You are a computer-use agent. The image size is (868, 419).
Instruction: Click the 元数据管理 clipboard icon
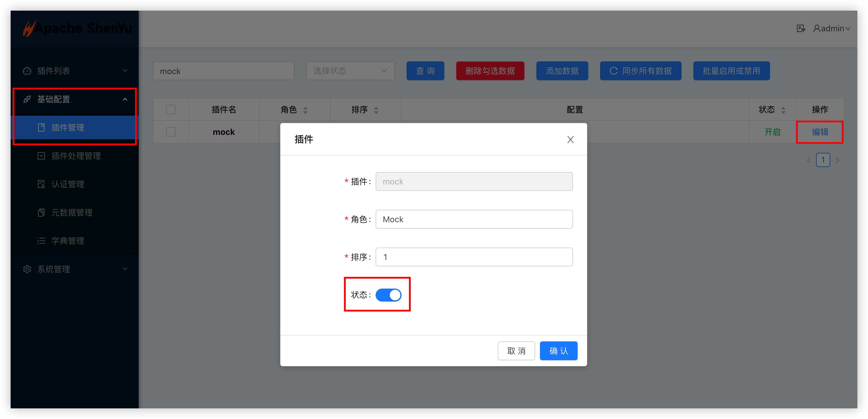coord(41,212)
